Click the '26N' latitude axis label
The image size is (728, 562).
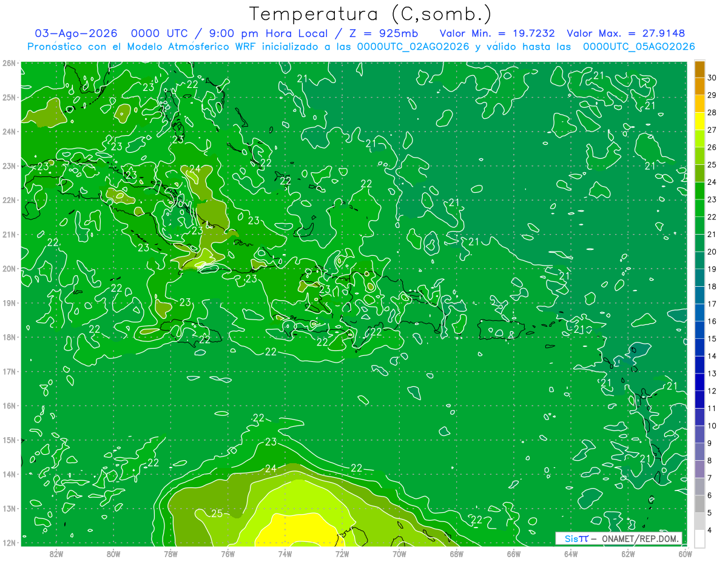pyautogui.click(x=9, y=63)
